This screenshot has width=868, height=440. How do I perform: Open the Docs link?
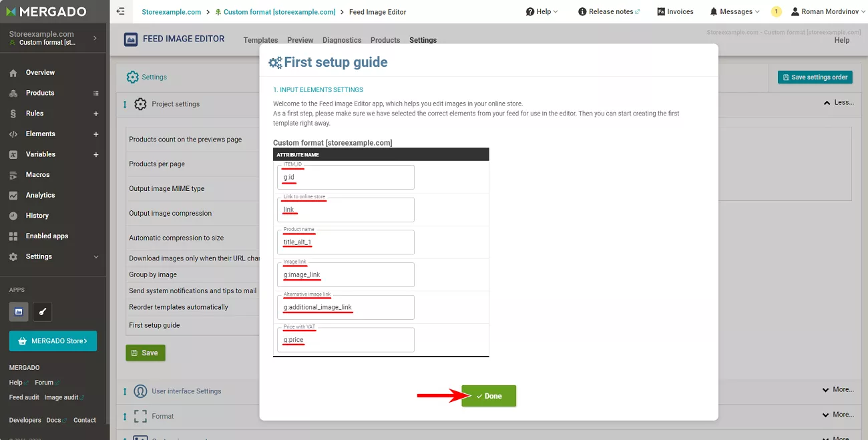[x=56, y=420]
